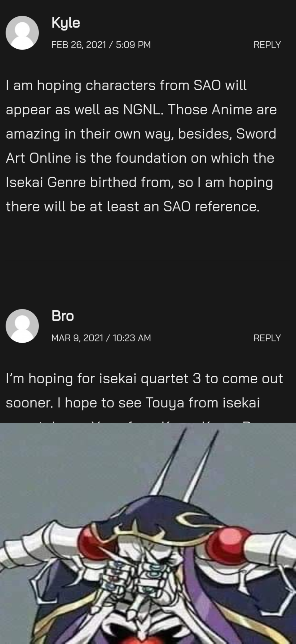Image resolution: width=296 pixels, height=644 pixels.
Task: Click the Mar 9, 2021 timestamp
Action: click(x=101, y=338)
